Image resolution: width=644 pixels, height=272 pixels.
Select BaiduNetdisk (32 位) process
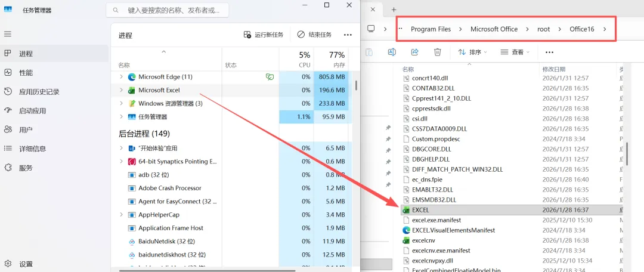(x=231, y=241)
